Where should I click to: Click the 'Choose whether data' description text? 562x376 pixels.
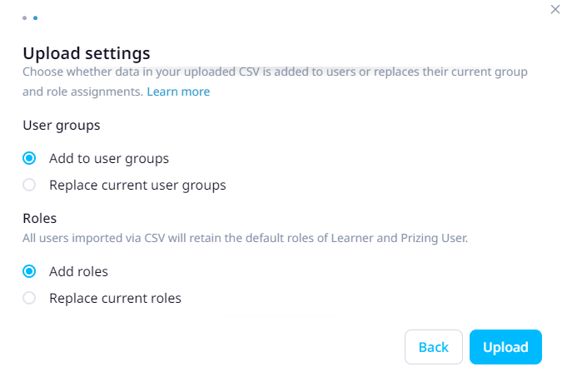tap(275, 82)
